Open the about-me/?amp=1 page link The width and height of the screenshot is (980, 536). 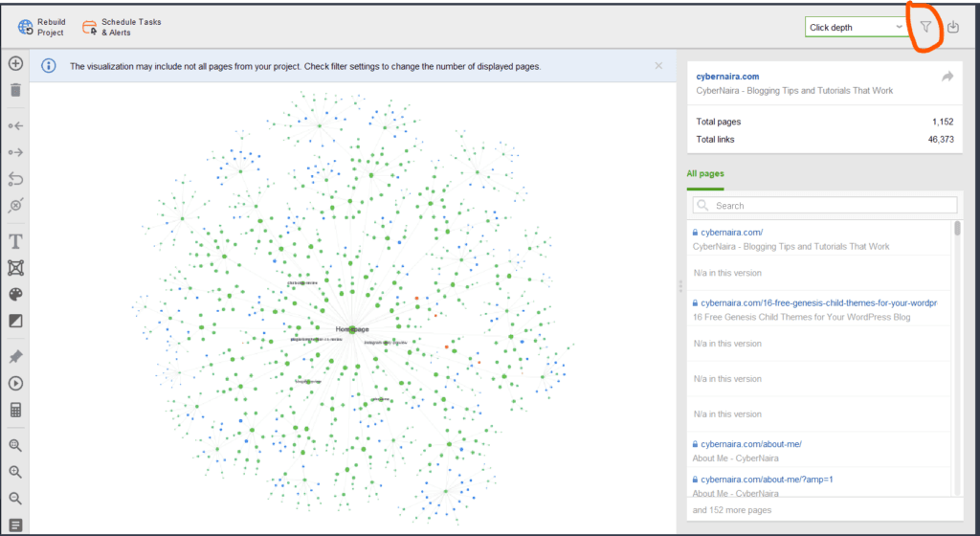(767, 480)
